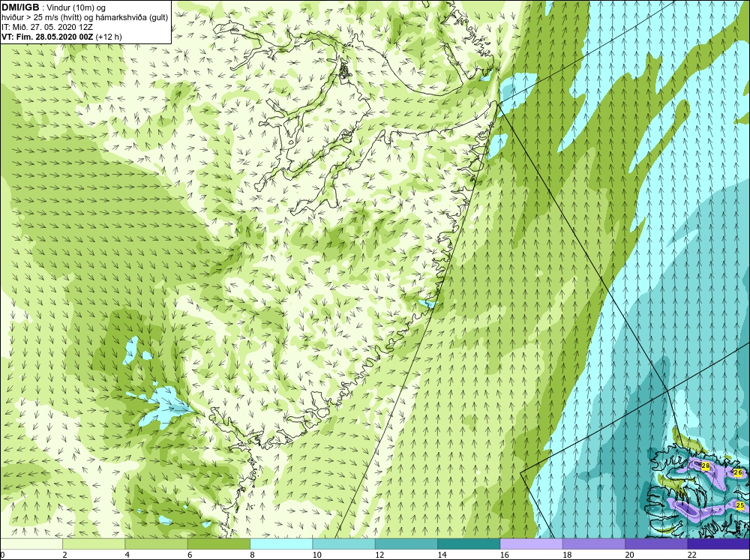
Task: Click the legend scale value '16'
Action: pyautogui.click(x=504, y=555)
